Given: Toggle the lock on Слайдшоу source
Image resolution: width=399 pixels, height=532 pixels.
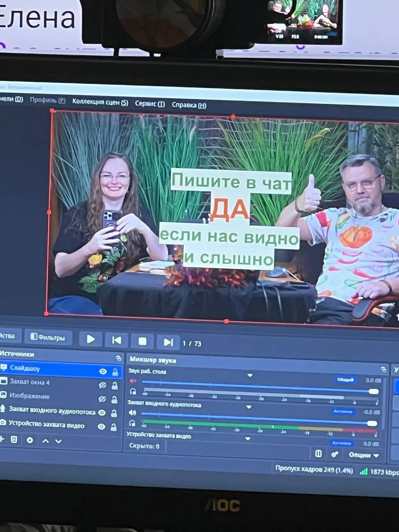Looking at the screenshot, I should point(115,372).
